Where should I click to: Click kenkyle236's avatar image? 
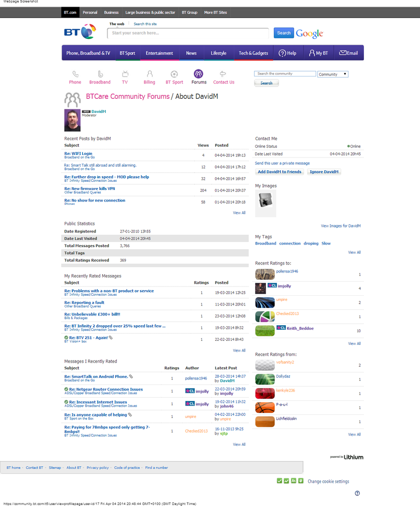[265, 394]
